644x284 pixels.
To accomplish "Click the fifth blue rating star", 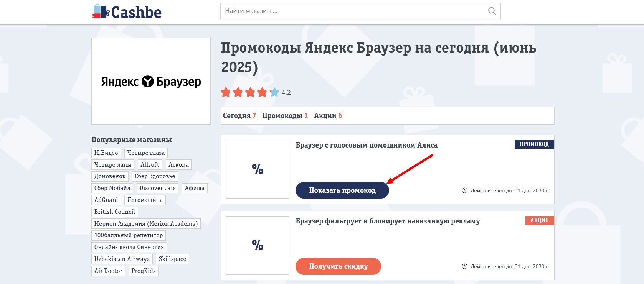I will [274, 92].
